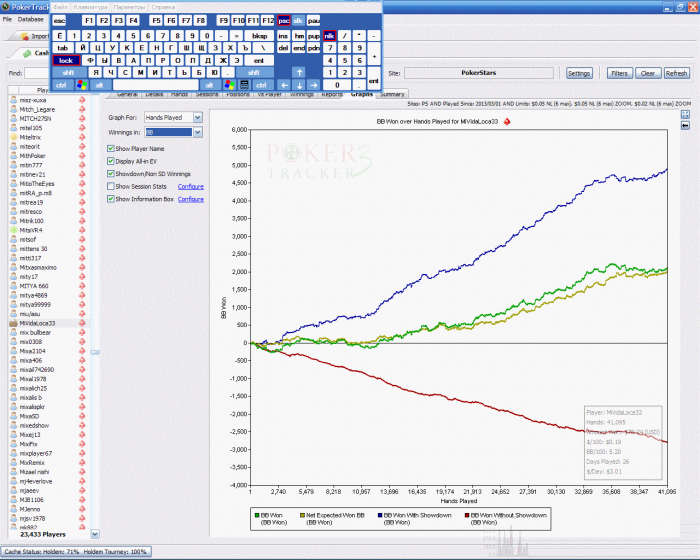Click the PokerStars icon next to mixedshow
This screenshot has height=560, width=700.
click(x=82, y=425)
